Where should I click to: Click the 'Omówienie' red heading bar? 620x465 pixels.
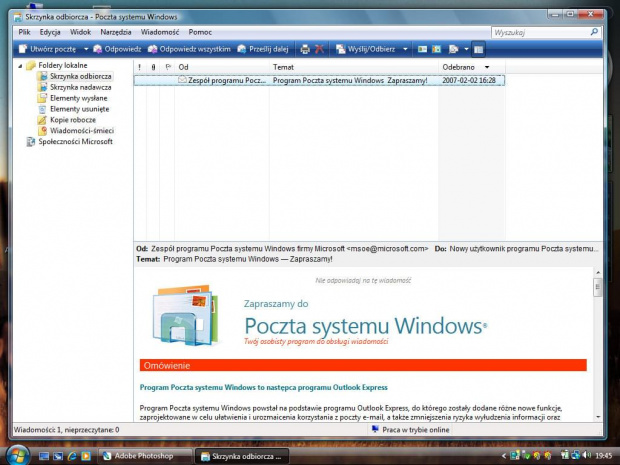[363, 365]
